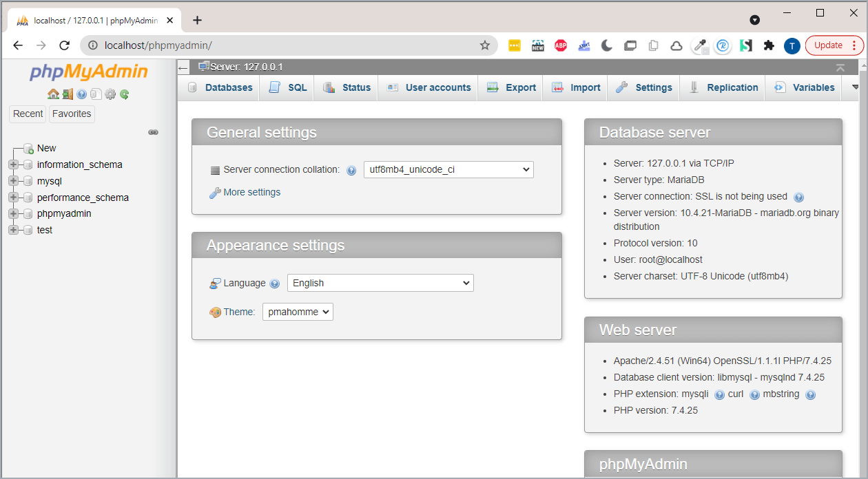Click the Home icon in phpMyAdmin sidebar
This screenshot has height=479, width=868.
[53, 94]
